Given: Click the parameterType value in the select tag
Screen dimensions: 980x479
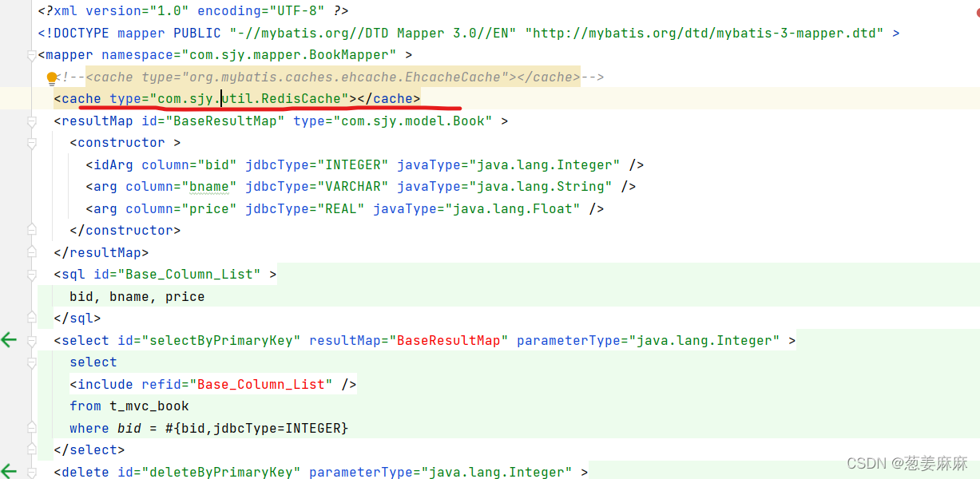Looking at the screenshot, I should point(704,340).
